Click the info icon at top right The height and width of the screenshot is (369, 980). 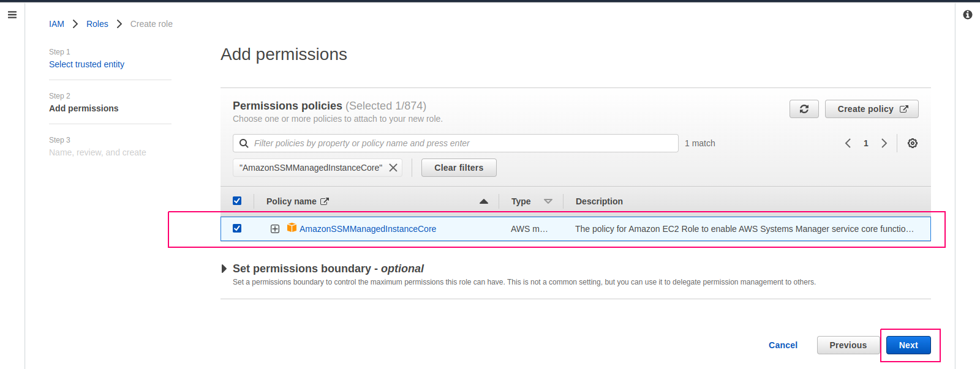click(968, 15)
